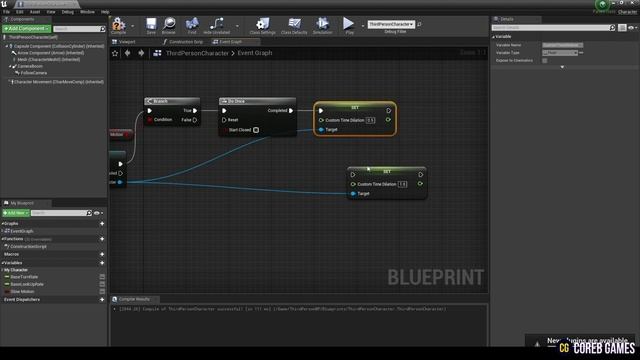The height and width of the screenshot is (360, 640).
Task: Click the Unreal Engine logo icon
Action: coord(4,4)
